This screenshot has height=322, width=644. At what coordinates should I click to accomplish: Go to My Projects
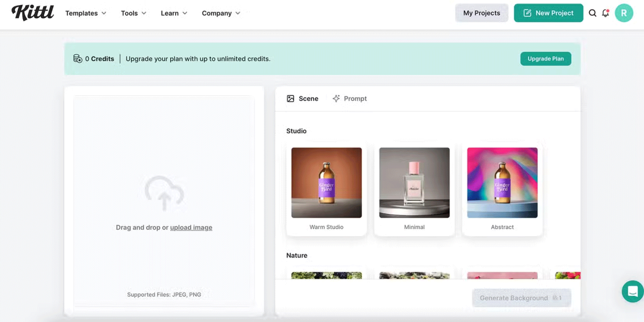[482, 13]
